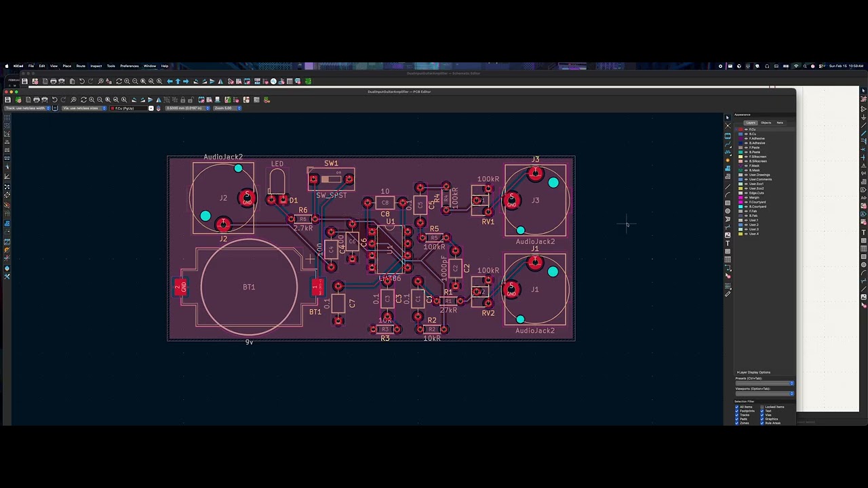
Task: Switch to the Objects tab
Action: point(766,123)
